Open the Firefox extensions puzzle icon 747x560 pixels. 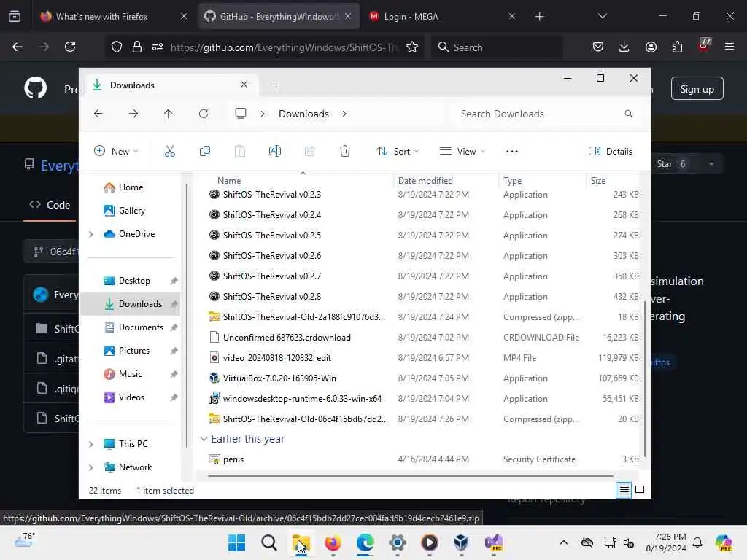tap(677, 47)
